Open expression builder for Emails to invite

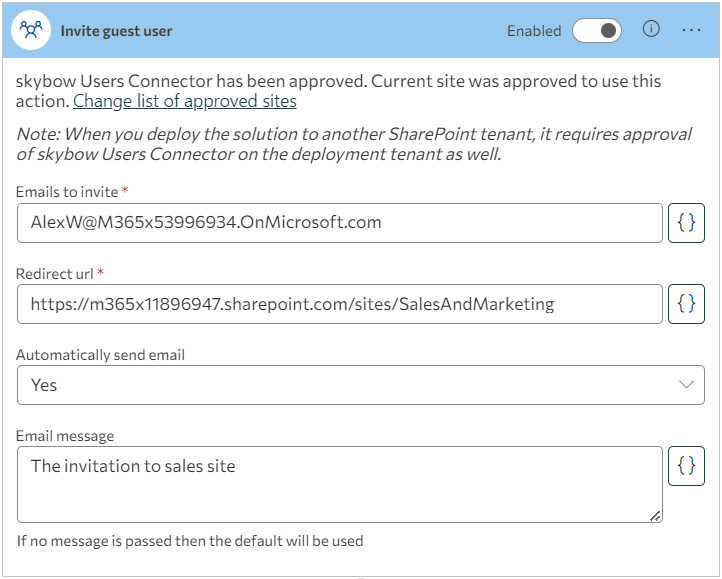tap(686, 223)
